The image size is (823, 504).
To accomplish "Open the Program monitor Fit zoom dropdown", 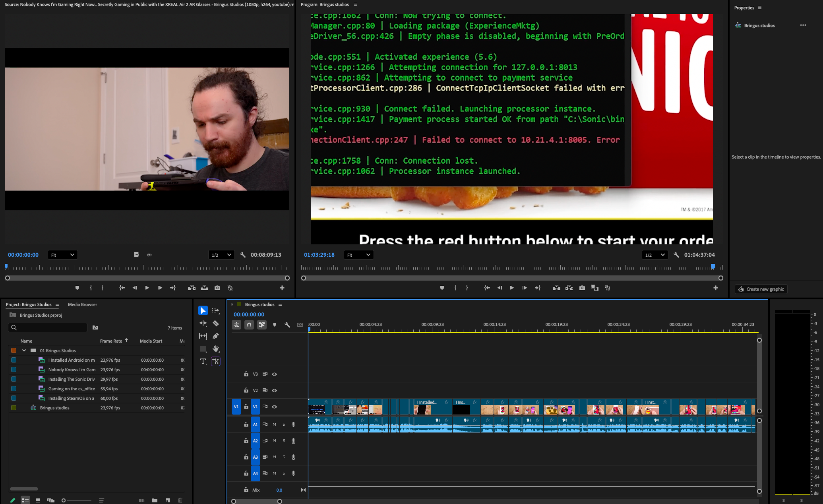I will (x=358, y=255).
